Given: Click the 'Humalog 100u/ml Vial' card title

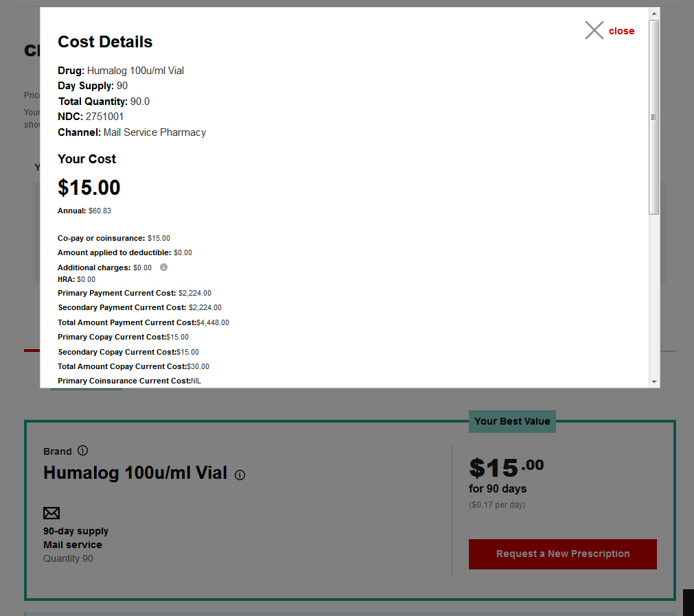Looking at the screenshot, I should click(x=135, y=473).
